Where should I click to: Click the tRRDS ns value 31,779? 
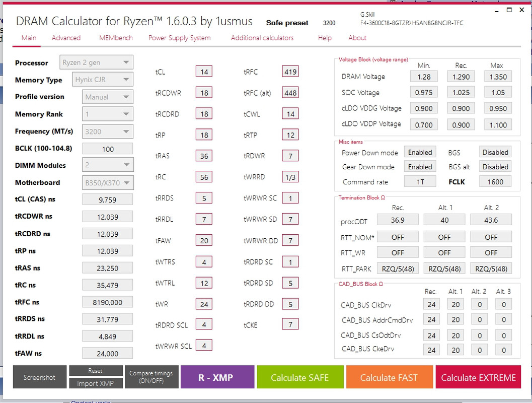(108, 319)
